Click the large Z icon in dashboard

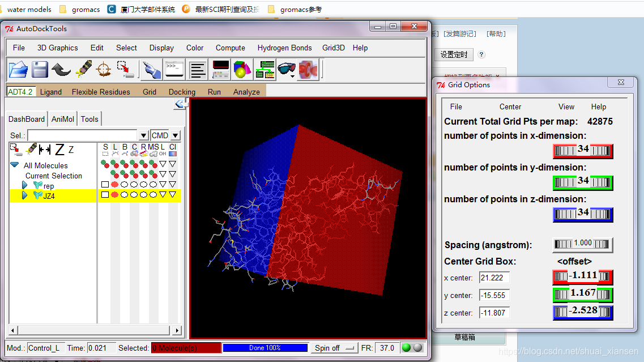coord(59,150)
